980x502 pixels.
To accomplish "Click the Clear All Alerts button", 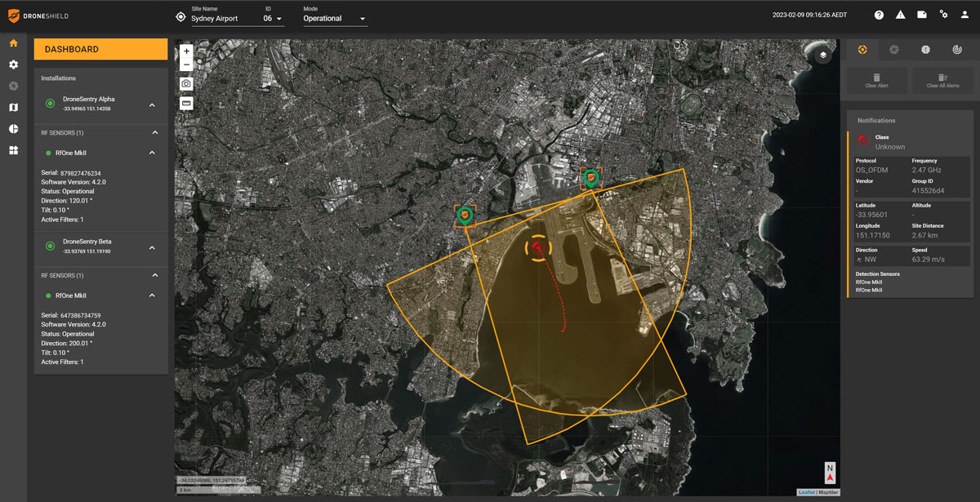I will tap(942, 80).
